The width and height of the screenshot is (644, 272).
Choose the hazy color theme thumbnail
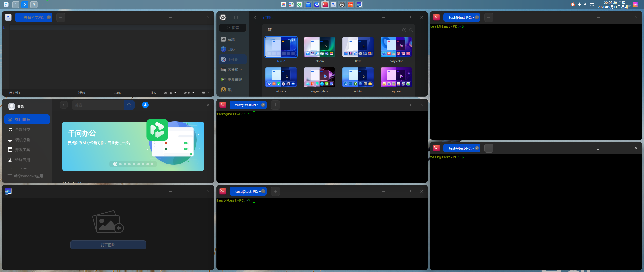pos(396,47)
